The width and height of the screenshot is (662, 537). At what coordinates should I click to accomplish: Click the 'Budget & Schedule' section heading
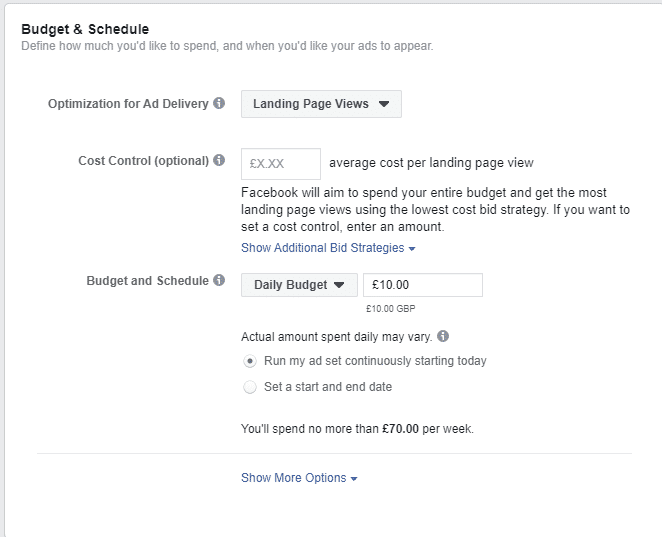pos(85,29)
